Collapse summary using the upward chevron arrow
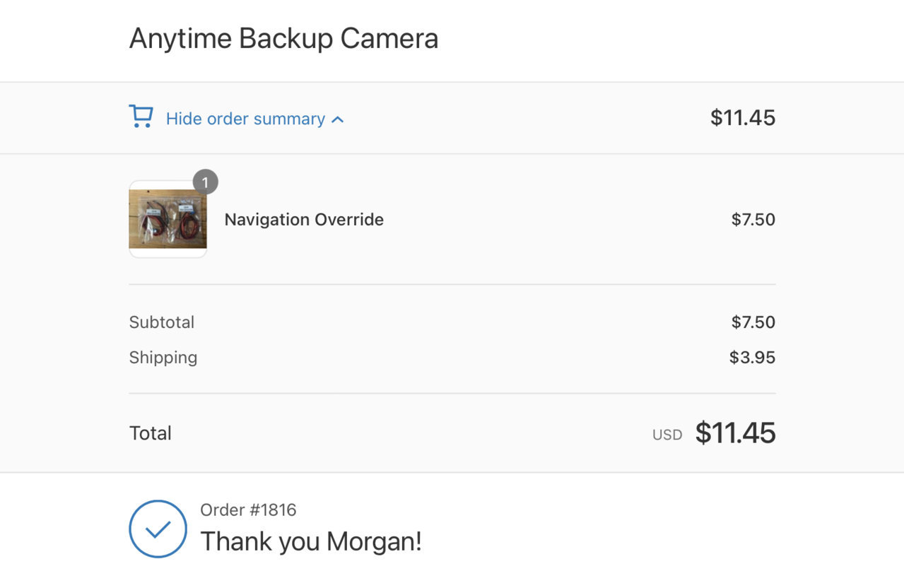Viewport: 904px width, 588px height. coord(338,119)
